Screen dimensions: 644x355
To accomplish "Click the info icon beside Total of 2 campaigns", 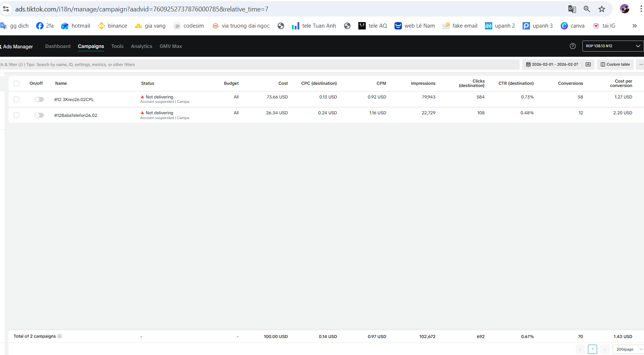I will tap(60, 336).
